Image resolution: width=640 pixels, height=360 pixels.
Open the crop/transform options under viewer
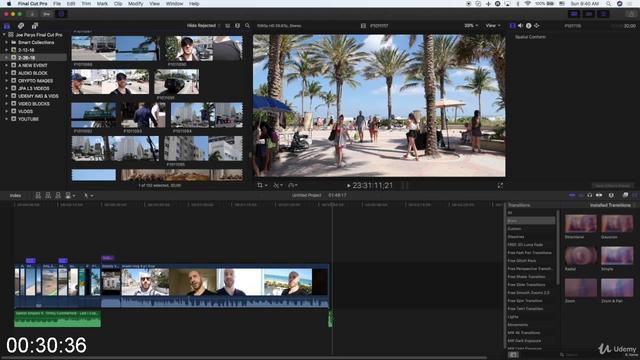262,185
